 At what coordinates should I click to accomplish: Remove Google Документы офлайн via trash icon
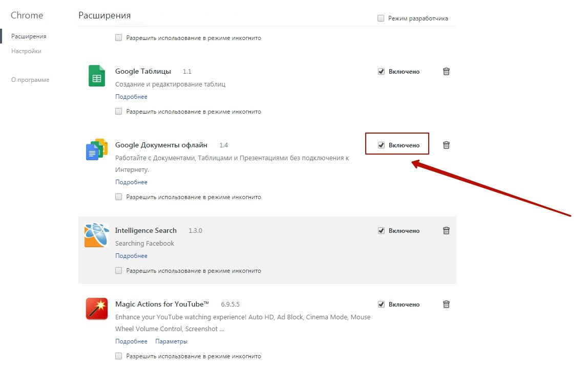446,145
